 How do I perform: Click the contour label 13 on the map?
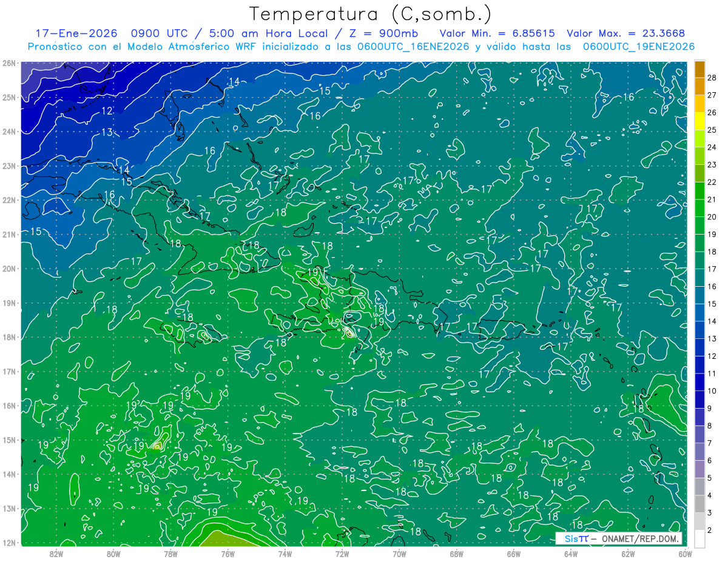pos(107,132)
